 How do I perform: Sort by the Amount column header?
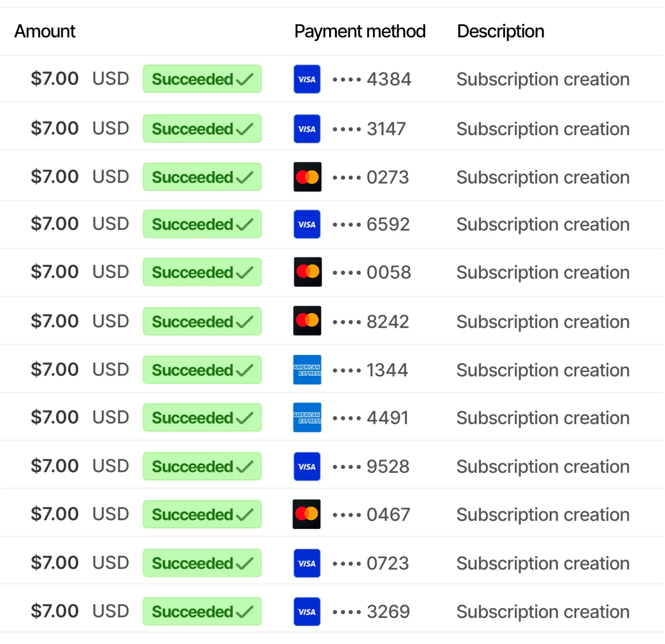coord(45,32)
